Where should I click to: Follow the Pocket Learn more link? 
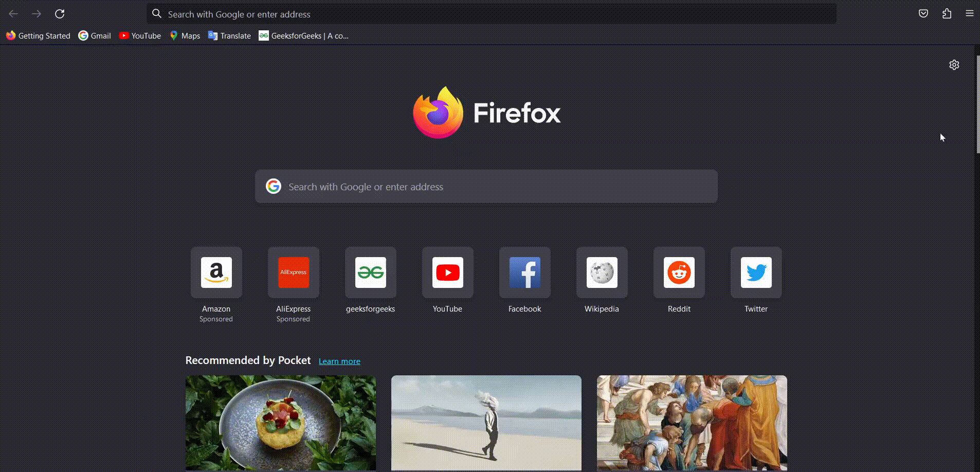(x=339, y=361)
